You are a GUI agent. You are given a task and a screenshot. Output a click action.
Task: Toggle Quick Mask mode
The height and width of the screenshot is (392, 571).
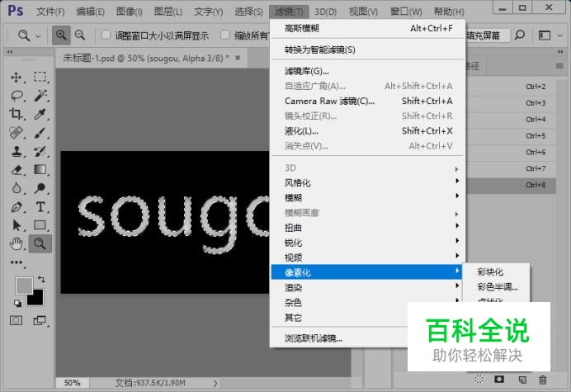click(16, 320)
